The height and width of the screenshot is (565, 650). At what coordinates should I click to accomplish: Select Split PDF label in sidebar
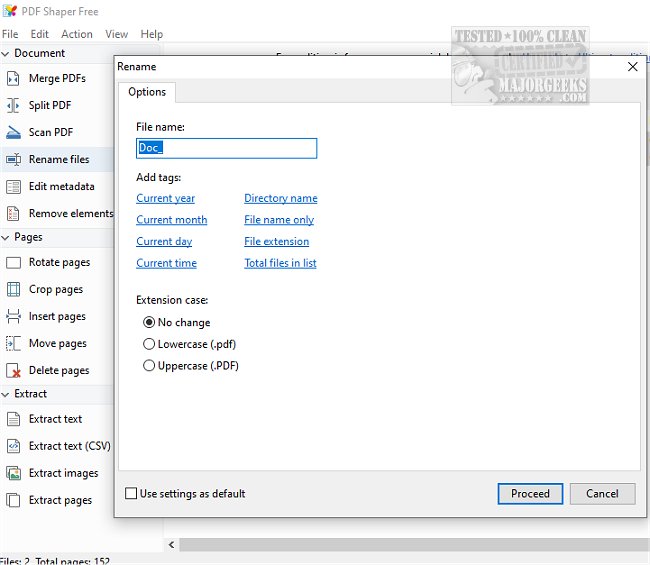(50, 105)
